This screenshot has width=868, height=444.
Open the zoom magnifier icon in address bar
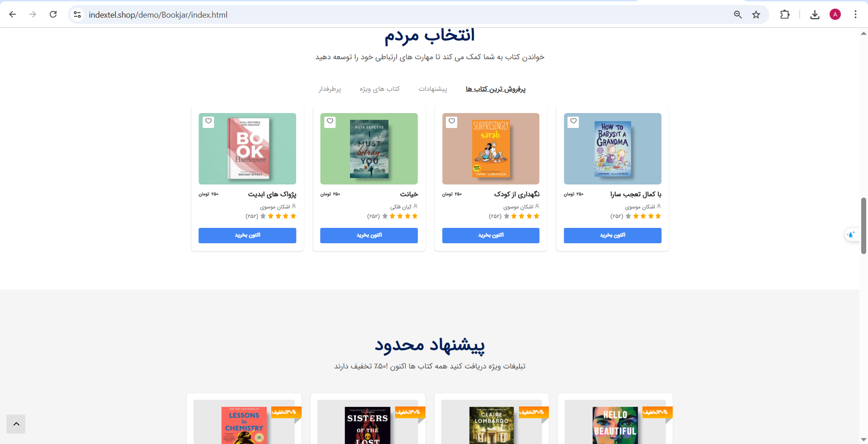pos(738,14)
